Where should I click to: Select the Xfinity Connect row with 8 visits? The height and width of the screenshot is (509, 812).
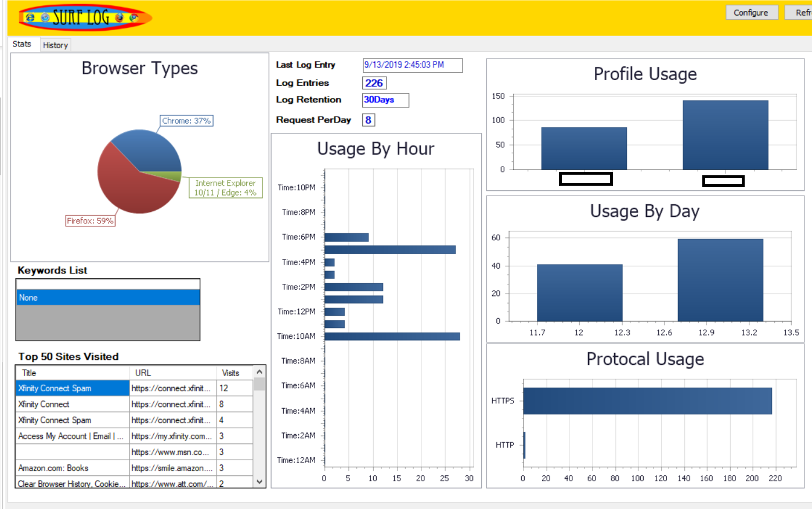[134, 404]
